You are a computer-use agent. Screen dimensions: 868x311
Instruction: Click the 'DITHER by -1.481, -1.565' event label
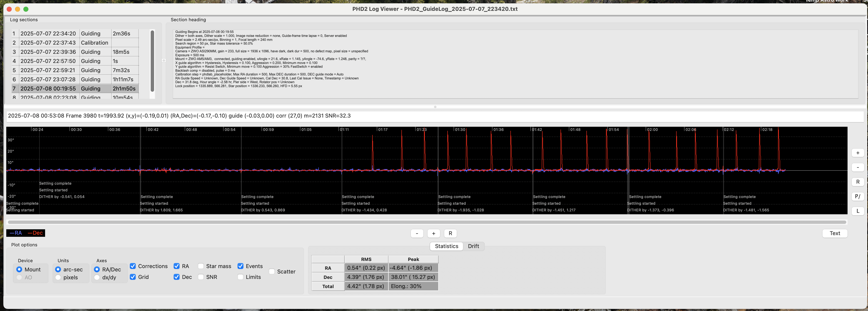[x=746, y=210]
